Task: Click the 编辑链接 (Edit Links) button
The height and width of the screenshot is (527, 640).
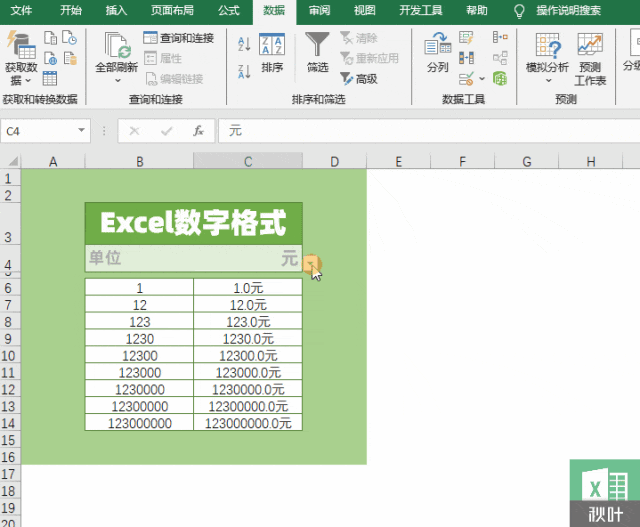Action: [174, 79]
